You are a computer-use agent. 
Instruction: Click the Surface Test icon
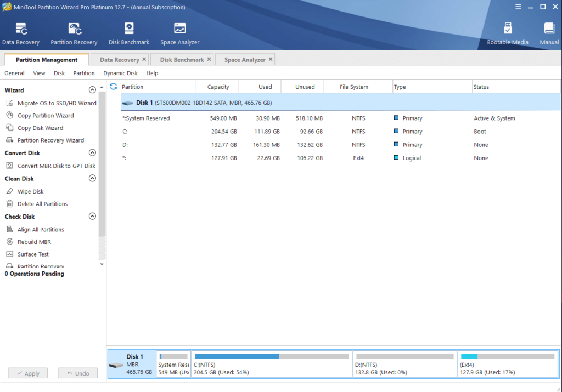tap(10, 254)
